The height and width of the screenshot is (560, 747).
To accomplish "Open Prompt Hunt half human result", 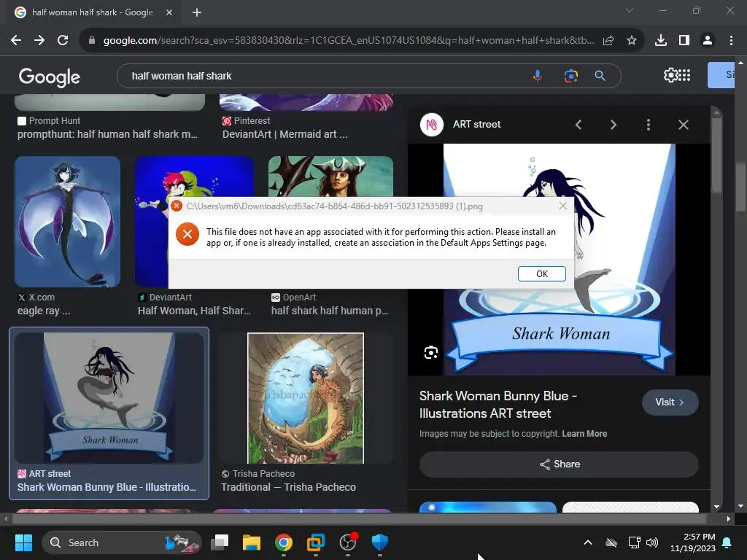I will [x=107, y=134].
